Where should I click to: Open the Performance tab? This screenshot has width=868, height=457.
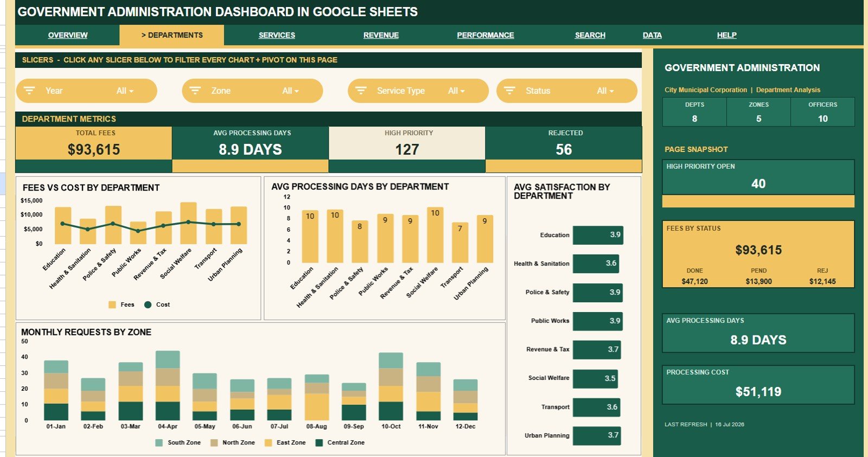486,35
